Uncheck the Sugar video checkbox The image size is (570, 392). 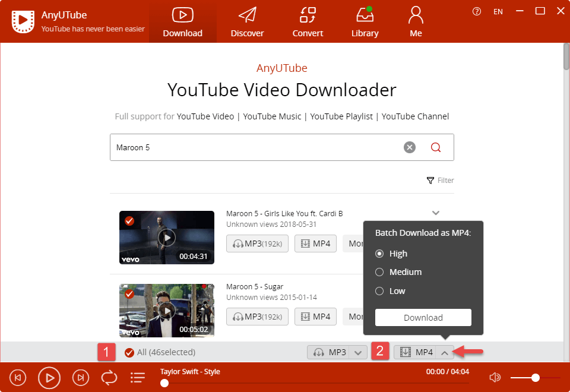129,294
